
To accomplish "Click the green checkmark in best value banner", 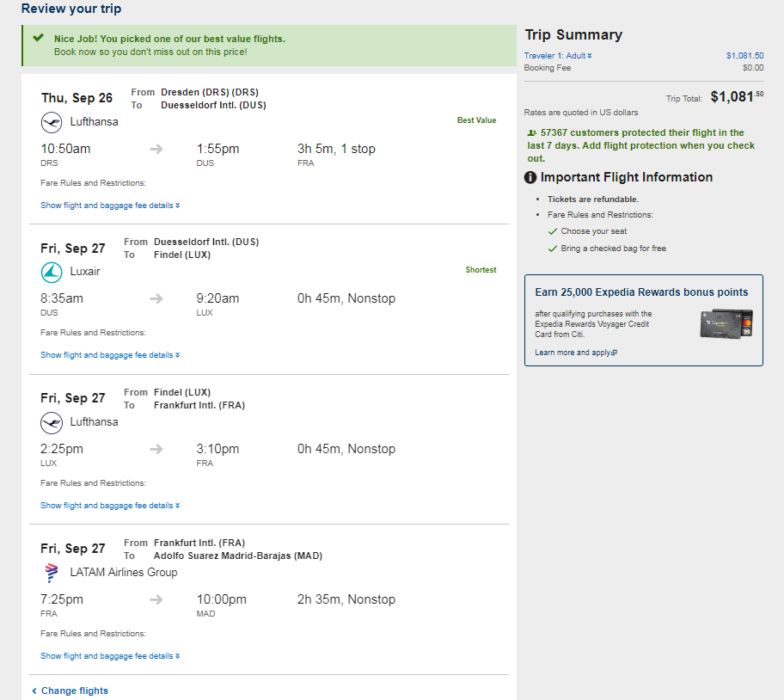I will [x=38, y=38].
